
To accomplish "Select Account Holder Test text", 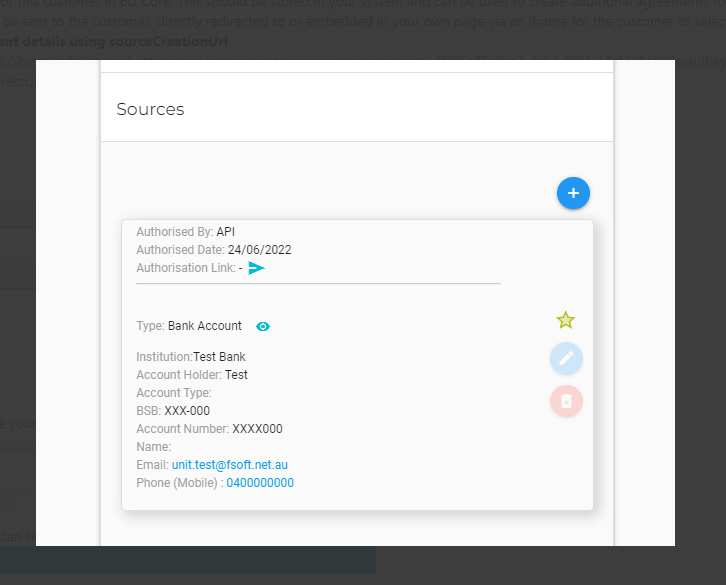I will click(x=192, y=375).
